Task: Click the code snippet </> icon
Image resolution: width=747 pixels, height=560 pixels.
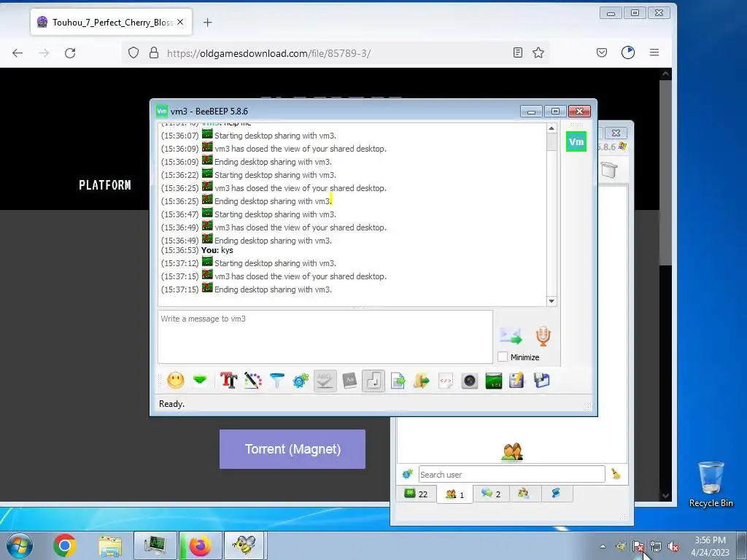Action: (x=446, y=381)
